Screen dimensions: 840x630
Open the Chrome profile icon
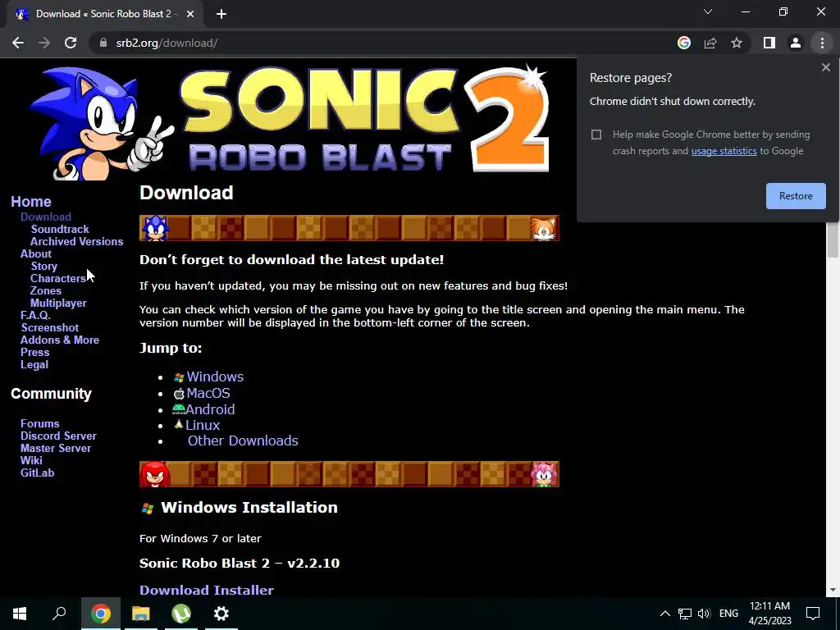796,43
